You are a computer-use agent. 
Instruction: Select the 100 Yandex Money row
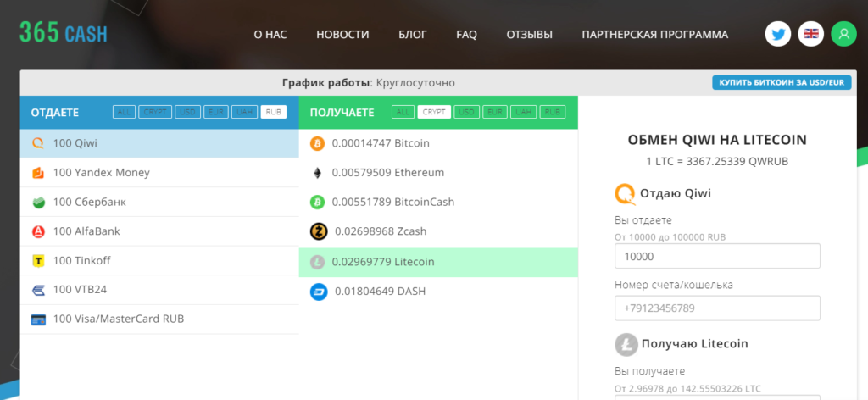tap(159, 173)
